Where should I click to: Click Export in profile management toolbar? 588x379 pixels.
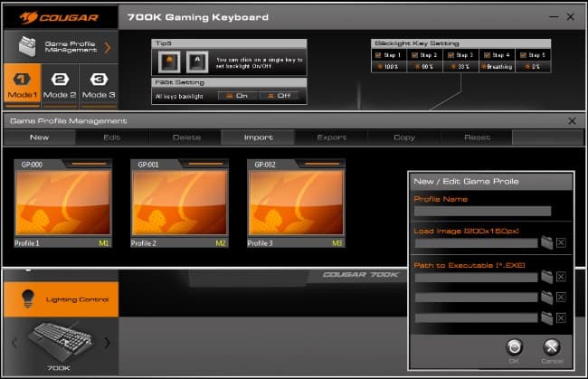[331, 137]
